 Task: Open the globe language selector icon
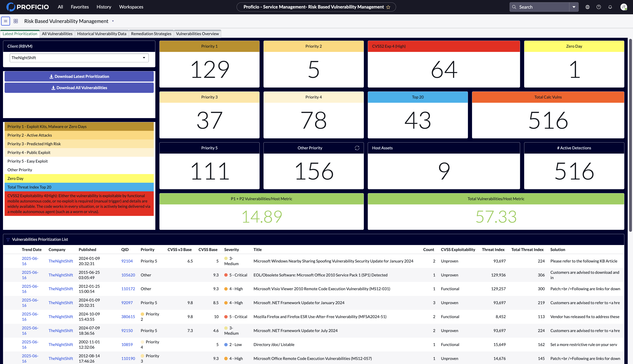click(587, 7)
